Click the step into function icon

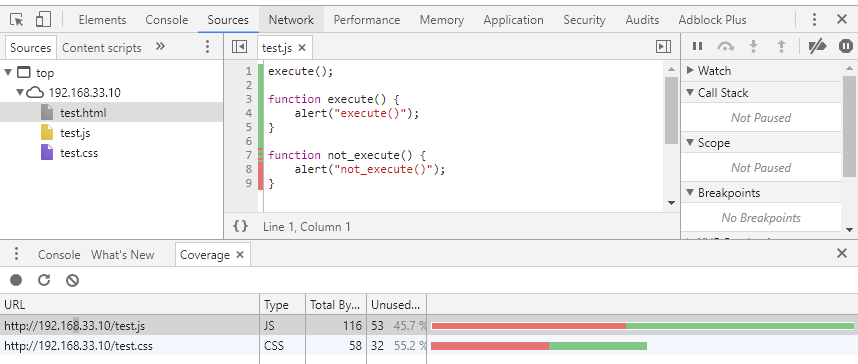753,47
